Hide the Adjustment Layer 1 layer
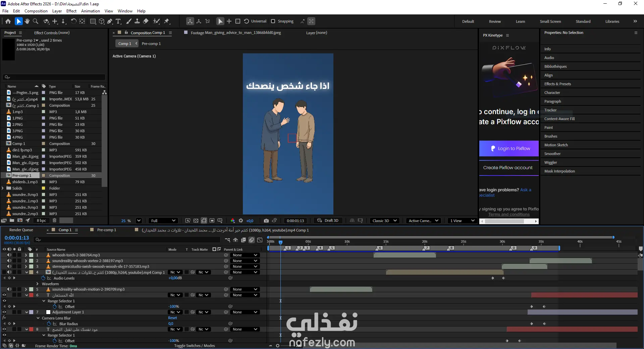The image size is (644, 349). pyautogui.click(x=4, y=312)
